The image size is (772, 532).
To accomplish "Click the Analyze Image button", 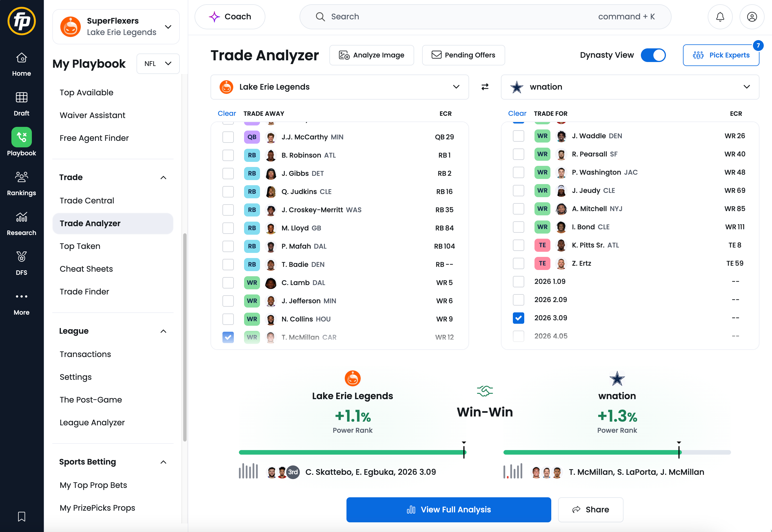I will tap(371, 55).
